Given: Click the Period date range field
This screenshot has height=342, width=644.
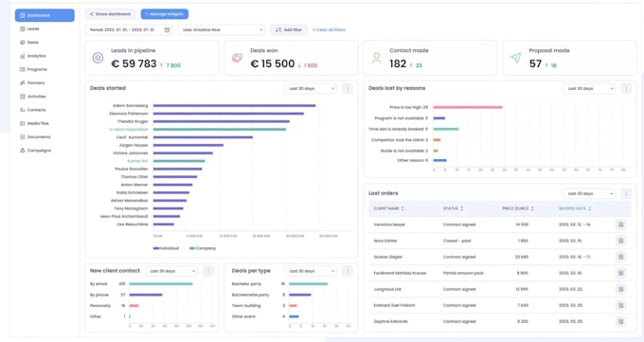Looking at the screenshot, I should 129,29.
